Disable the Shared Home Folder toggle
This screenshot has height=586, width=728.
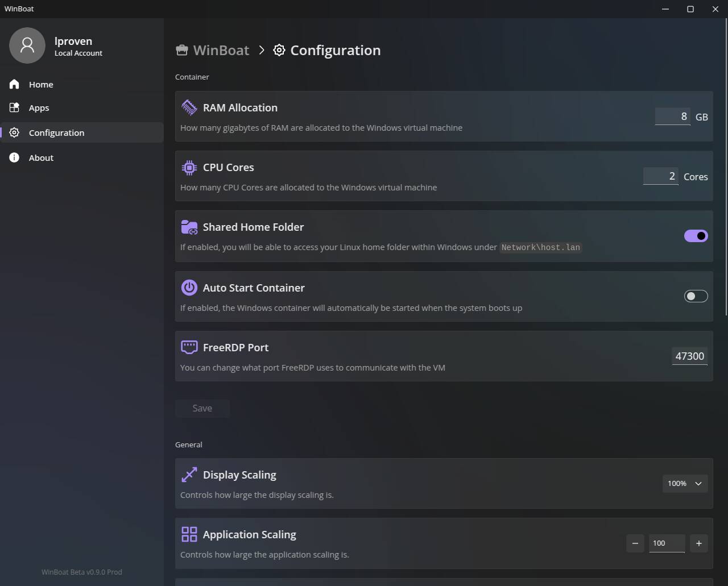click(696, 236)
